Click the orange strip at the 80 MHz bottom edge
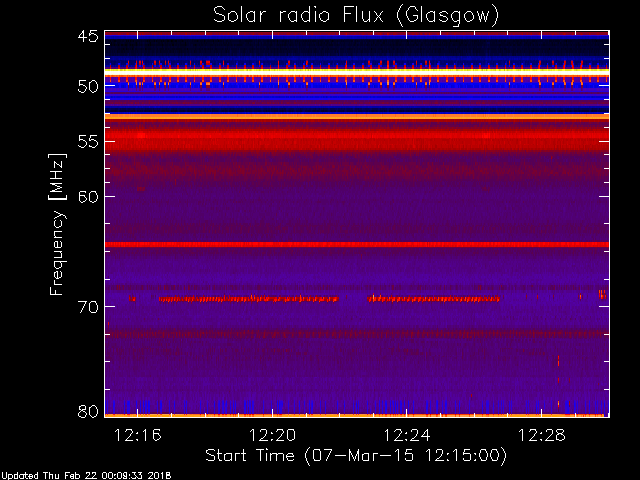Image resolution: width=640 pixels, height=480 pixels. pyautogui.click(x=357, y=415)
